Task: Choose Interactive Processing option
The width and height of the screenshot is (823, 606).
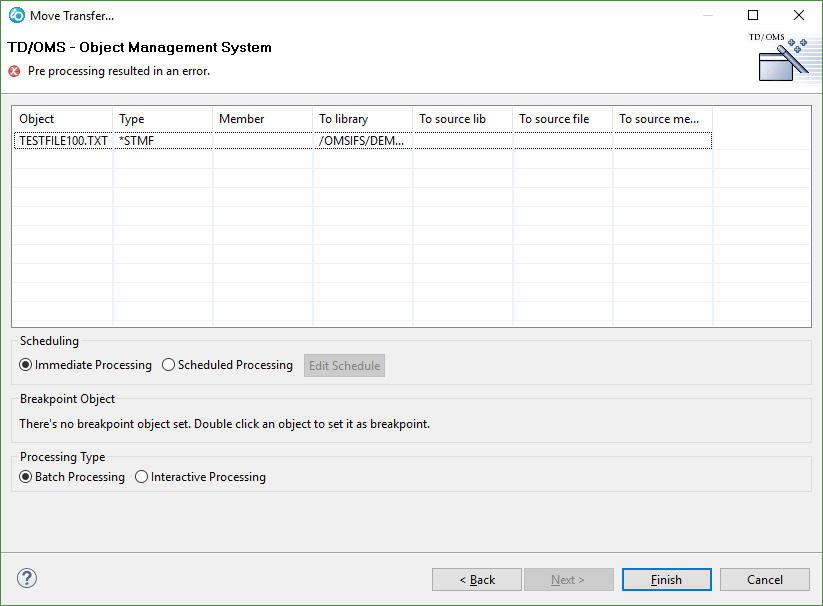Action: 142,477
